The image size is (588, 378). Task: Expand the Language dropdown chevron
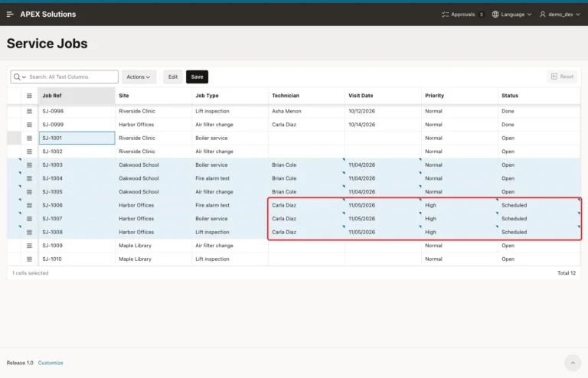(529, 15)
